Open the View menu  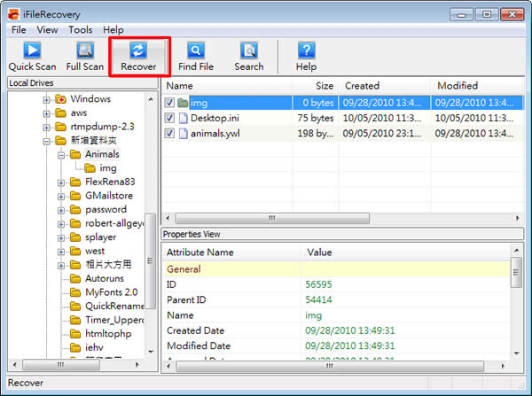click(47, 30)
